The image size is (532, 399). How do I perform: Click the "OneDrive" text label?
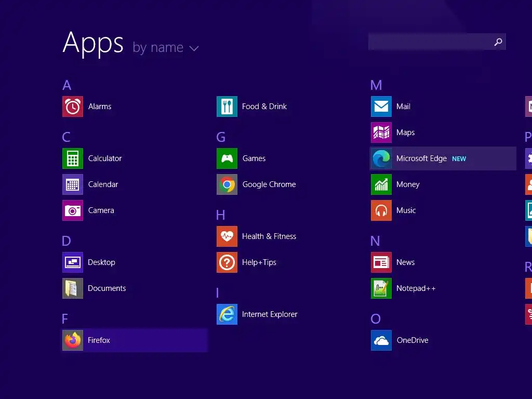(413, 340)
